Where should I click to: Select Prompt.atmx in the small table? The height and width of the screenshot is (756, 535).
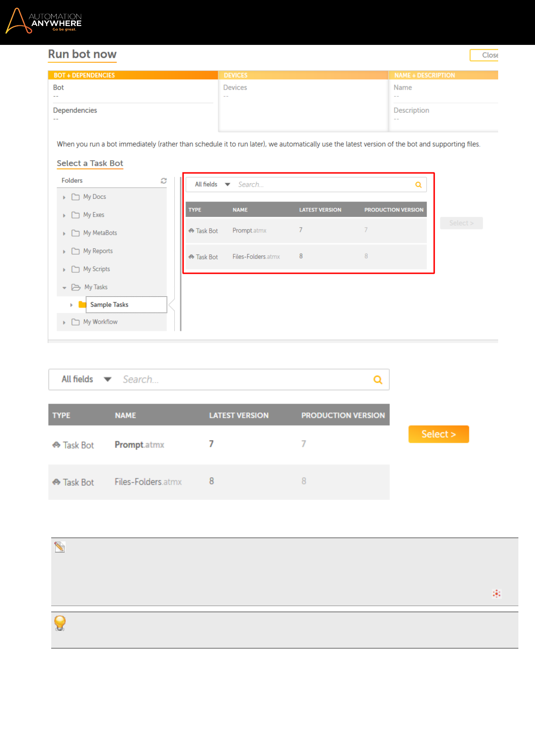pyautogui.click(x=249, y=230)
